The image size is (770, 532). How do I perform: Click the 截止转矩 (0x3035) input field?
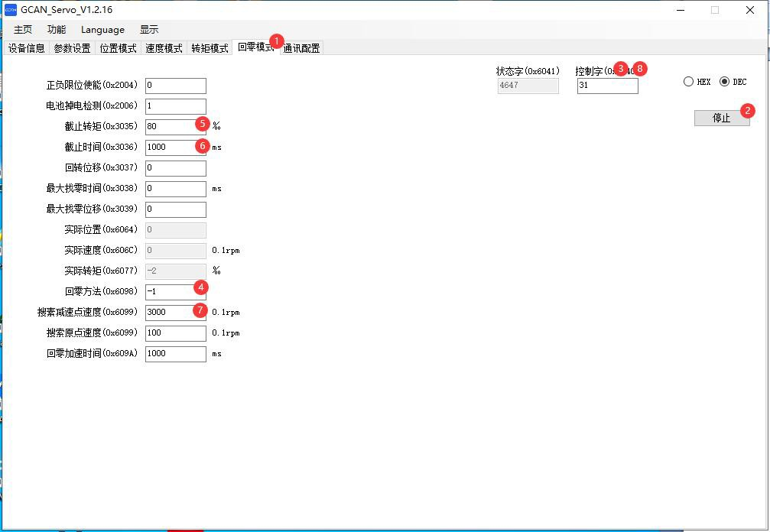pyautogui.click(x=170, y=126)
